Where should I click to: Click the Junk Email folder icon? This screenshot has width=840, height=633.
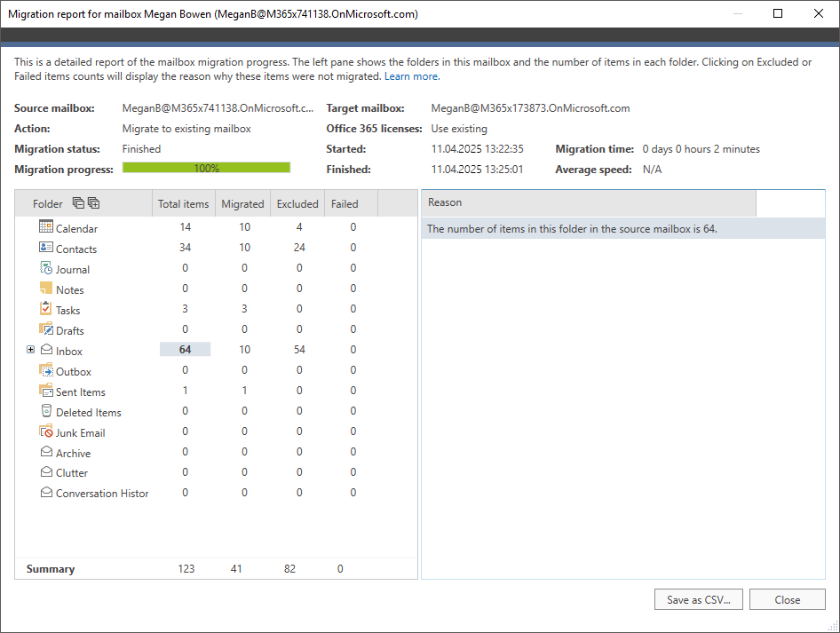[46, 431]
